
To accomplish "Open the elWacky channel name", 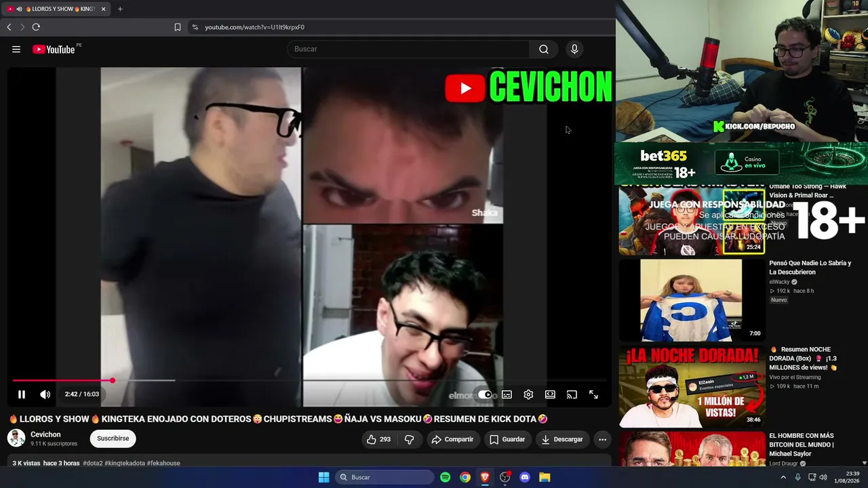I will coord(780,282).
